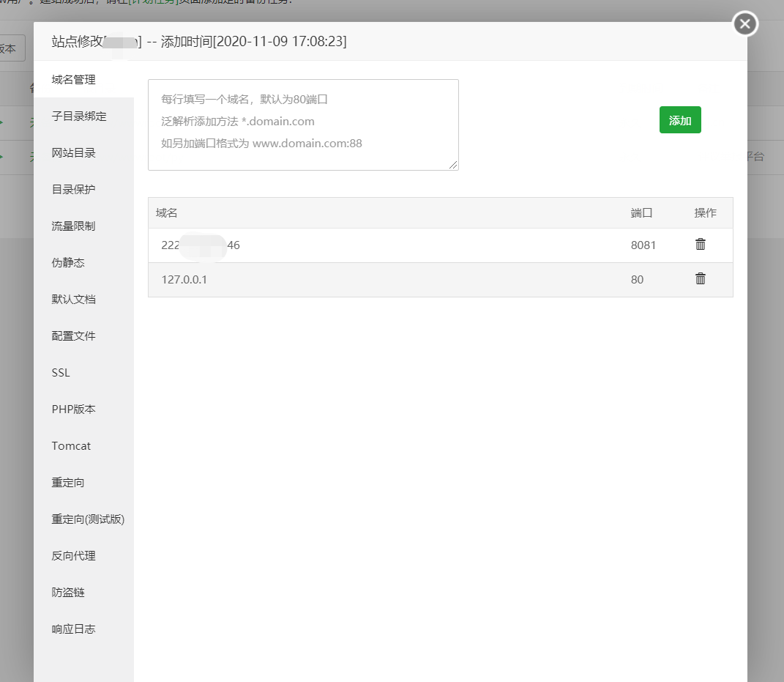The image size is (784, 682).
Task: Open the 域名管理 tab
Action: 83,80
